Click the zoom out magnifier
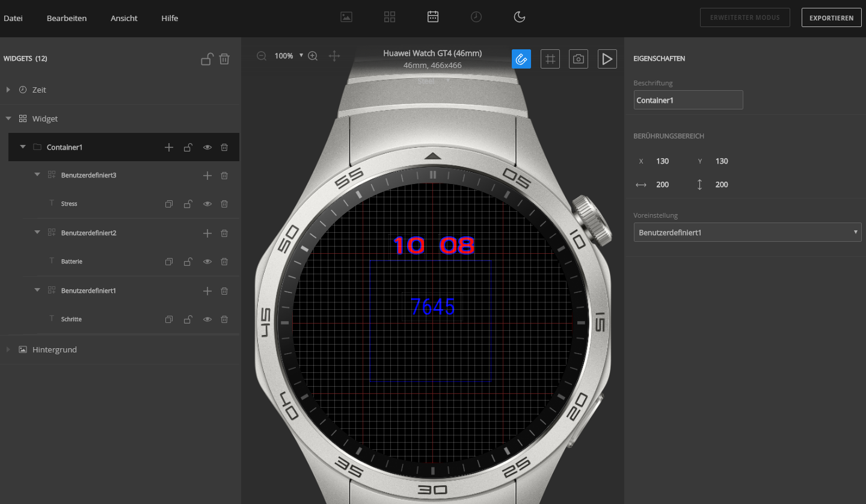 (262, 56)
